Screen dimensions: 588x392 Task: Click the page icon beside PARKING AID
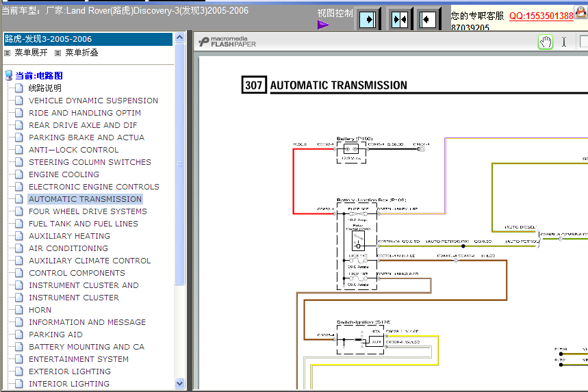tap(18, 335)
